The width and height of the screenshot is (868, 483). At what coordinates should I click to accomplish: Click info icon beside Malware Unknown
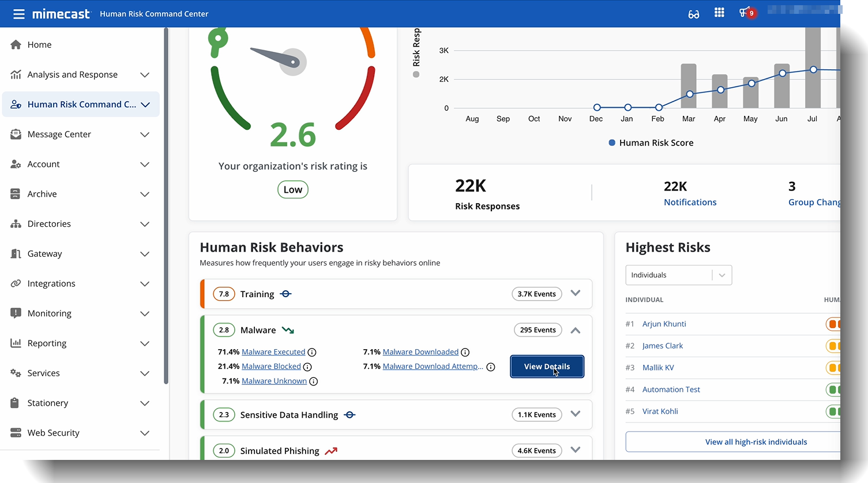tap(314, 381)
